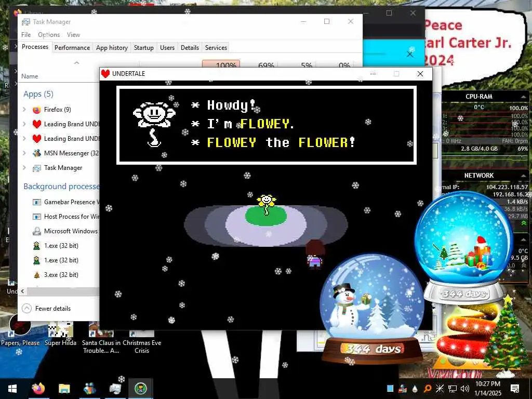Screen dimensions: 532x399
Task: Open the Papers, Please desktop shortcut
Action: coord(20,330)
